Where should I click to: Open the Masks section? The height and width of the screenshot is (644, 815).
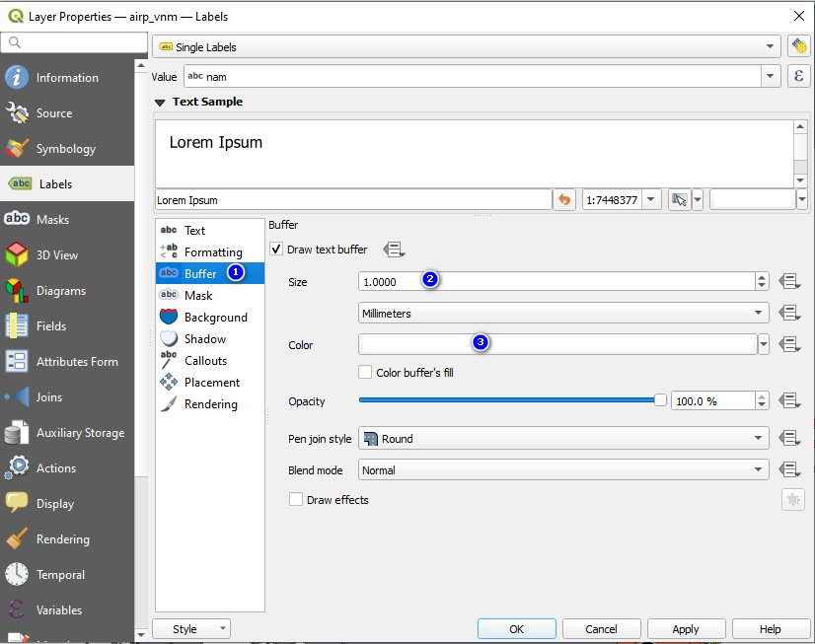point(67,220)
